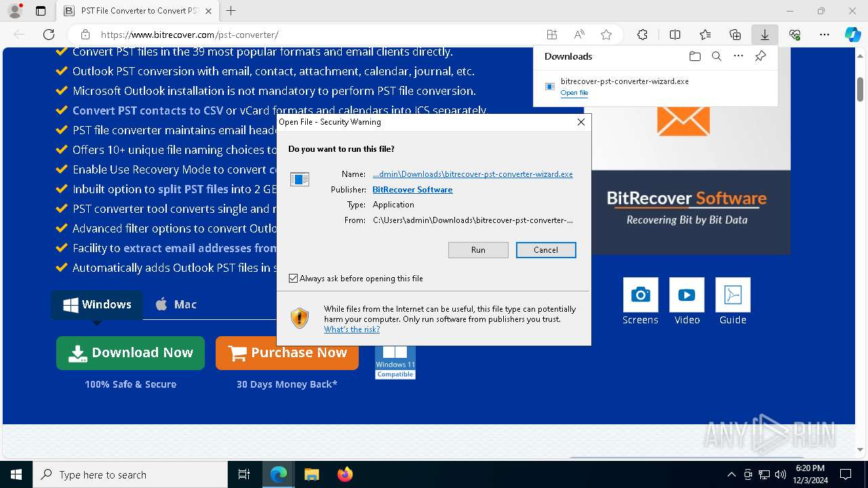Image resolution: width=868 pixels, height=488 pixels.
Task: Click Cancel in the security warning
Action: pyautogui.click(x=546, y=250)
